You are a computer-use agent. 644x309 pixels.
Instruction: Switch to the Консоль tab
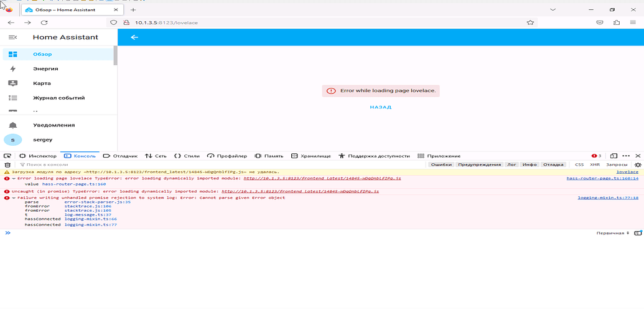pos(80,156)
